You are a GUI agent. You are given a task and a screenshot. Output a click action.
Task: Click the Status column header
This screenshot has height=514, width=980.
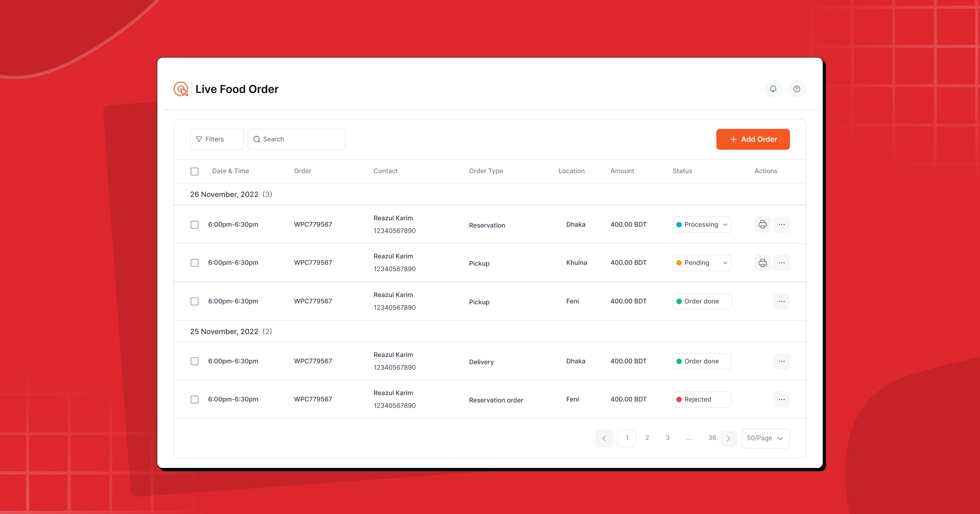point(682,171)
